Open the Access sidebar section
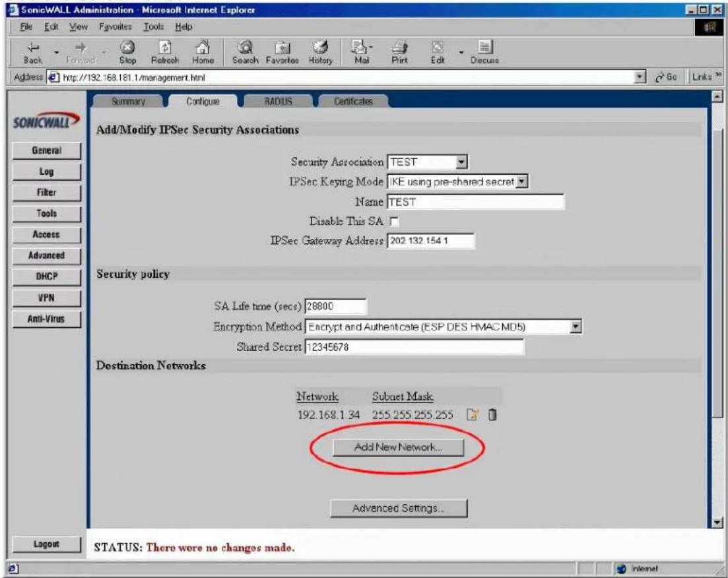The height and width of the screenshot is (578, 728). pyautogui.click(x=46, y=234)
